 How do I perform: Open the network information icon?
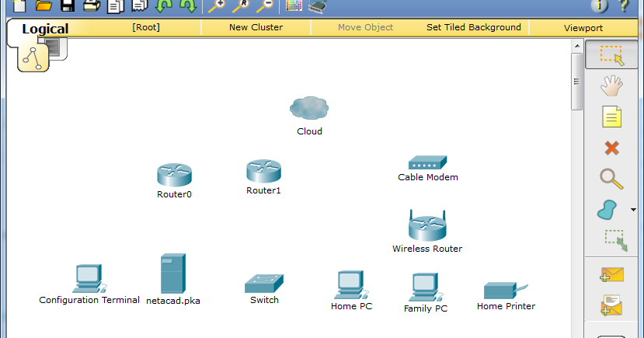[599, 5]
